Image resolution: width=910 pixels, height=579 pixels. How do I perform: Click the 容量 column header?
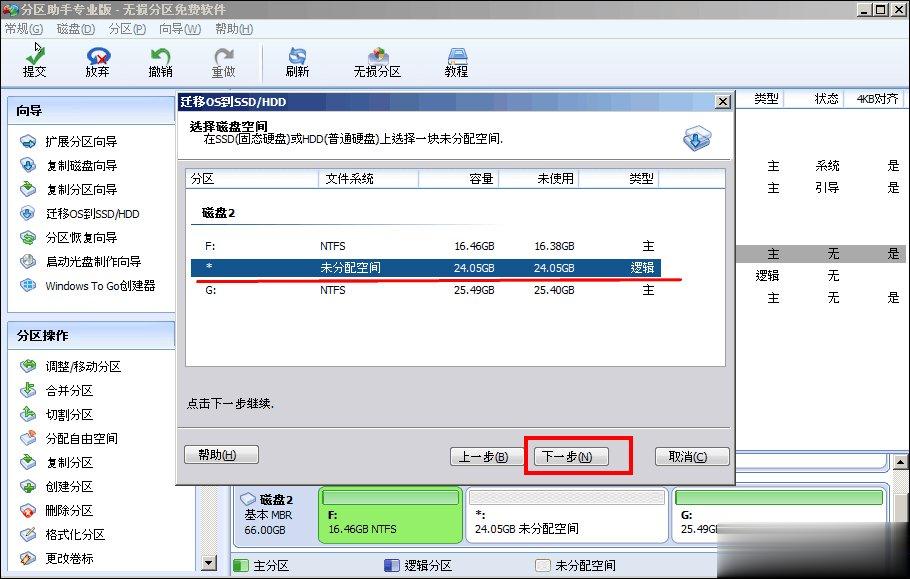tap(458, 179)
